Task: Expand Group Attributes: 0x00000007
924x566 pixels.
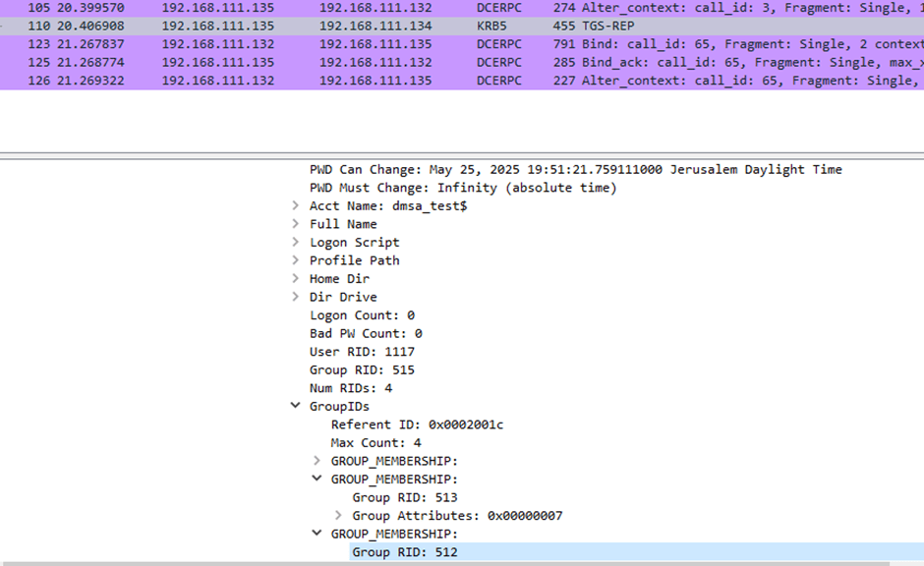Action: [x=339, y=516]
